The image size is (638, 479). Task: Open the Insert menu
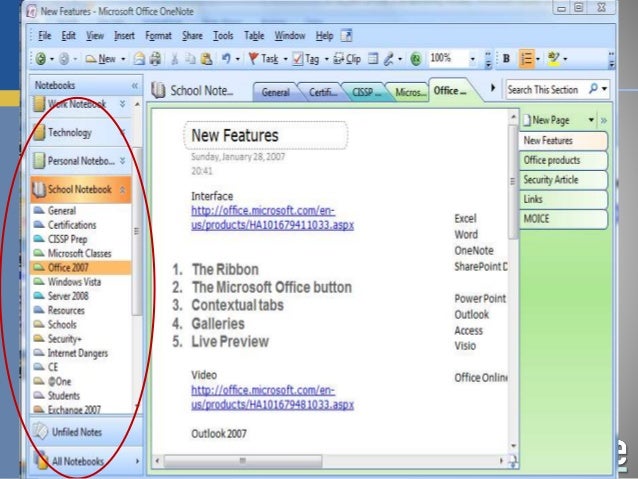[124, 36]
